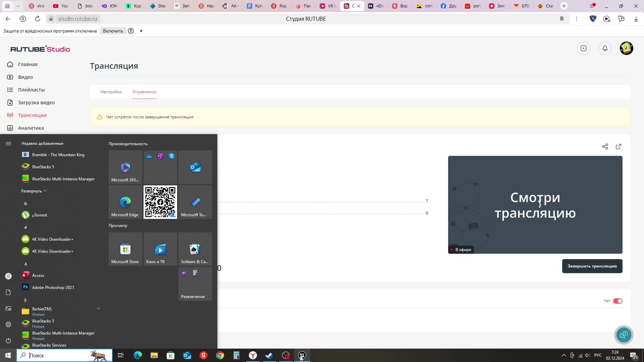The height and width of the screenshot is (362, 644).
Task: Open Task View on taskbar
Action: [x=121, y=355]
